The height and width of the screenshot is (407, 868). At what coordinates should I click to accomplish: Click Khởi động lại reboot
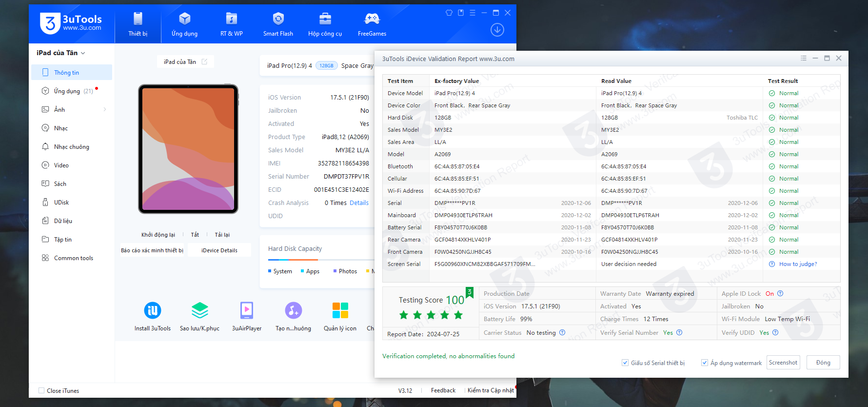(x=158, y=235)
